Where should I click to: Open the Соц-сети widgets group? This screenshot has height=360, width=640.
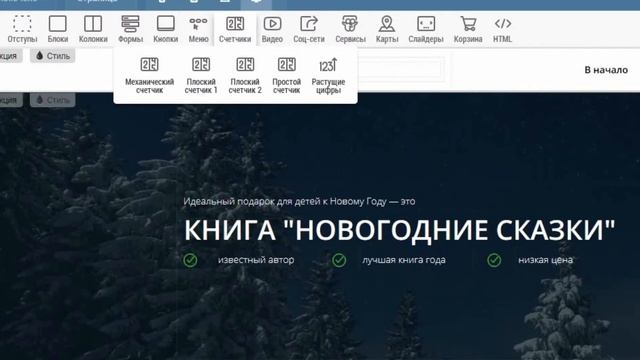pos(309,29)
